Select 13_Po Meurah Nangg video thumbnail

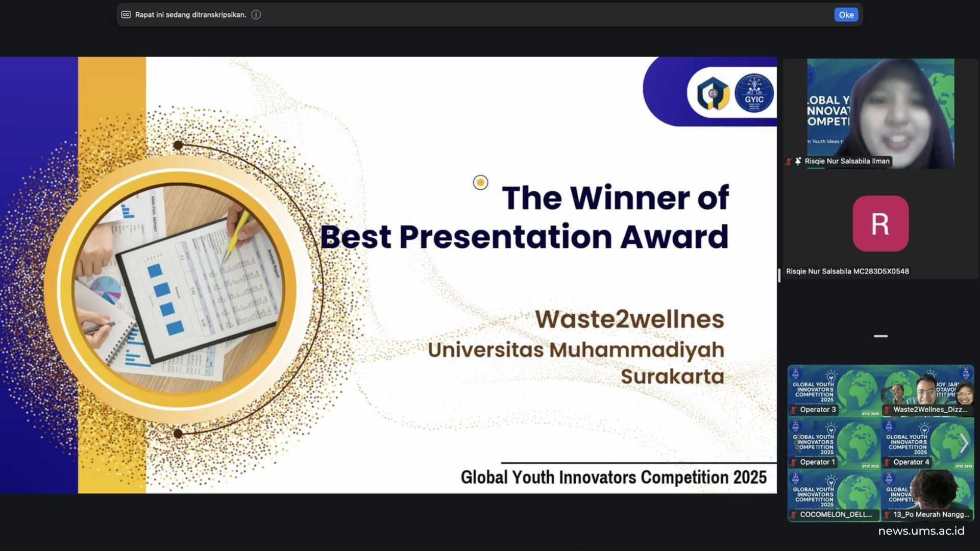pyautogui.click(x=927, y=496)
